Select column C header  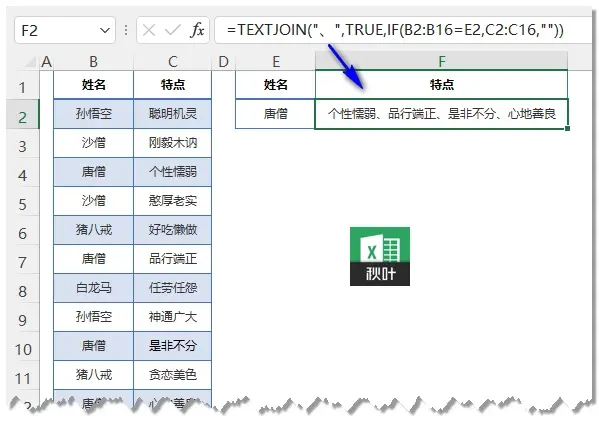coord(173,62)
